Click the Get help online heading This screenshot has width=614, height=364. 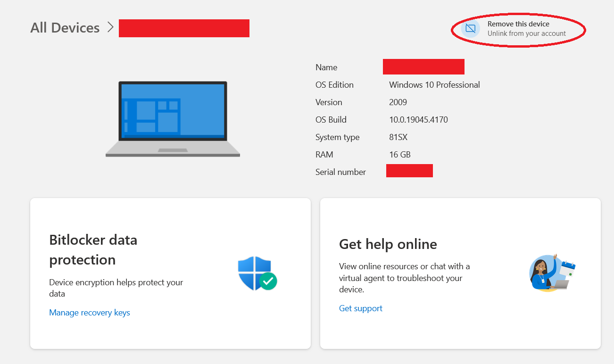click(x=388, y=244)
